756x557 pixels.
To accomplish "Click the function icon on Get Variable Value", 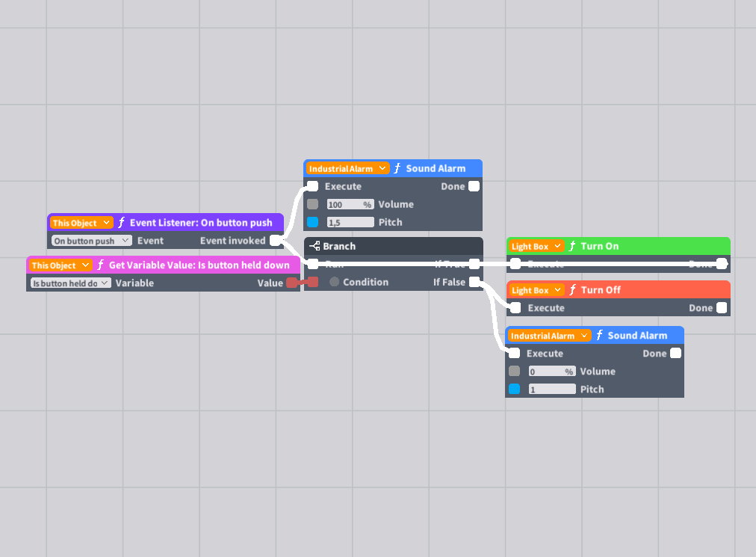I will (101, 265).
